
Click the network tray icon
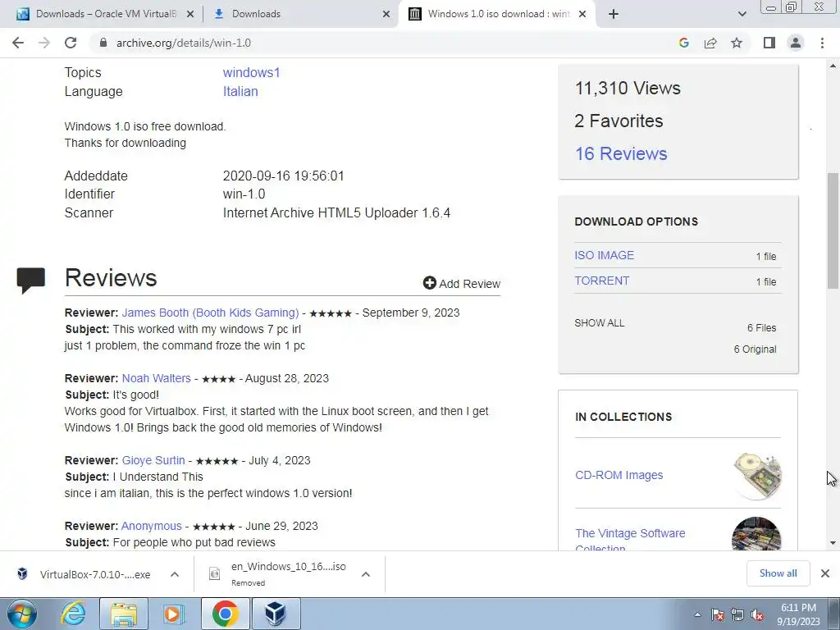click(x=737, y=614)
